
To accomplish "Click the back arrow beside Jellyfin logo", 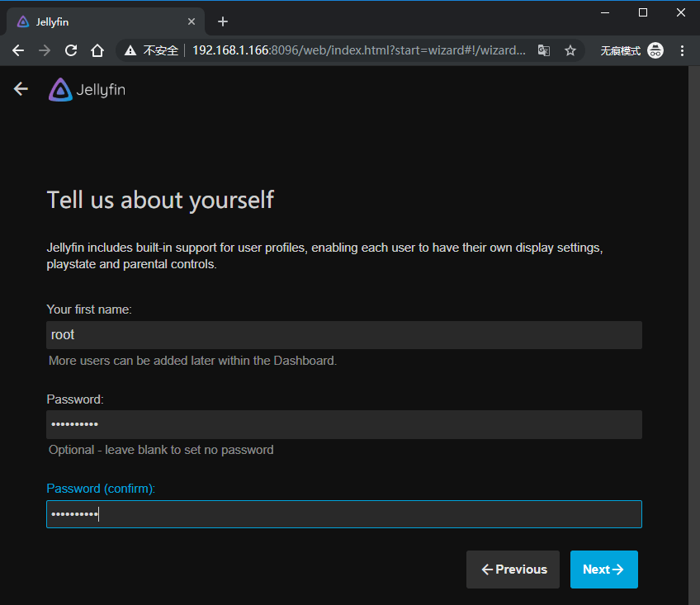I will click(21, 89).
